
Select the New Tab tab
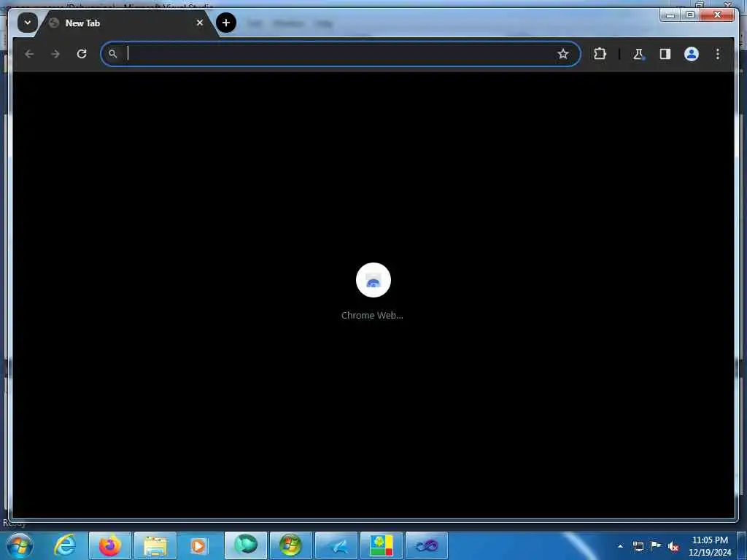click(126, 23)
